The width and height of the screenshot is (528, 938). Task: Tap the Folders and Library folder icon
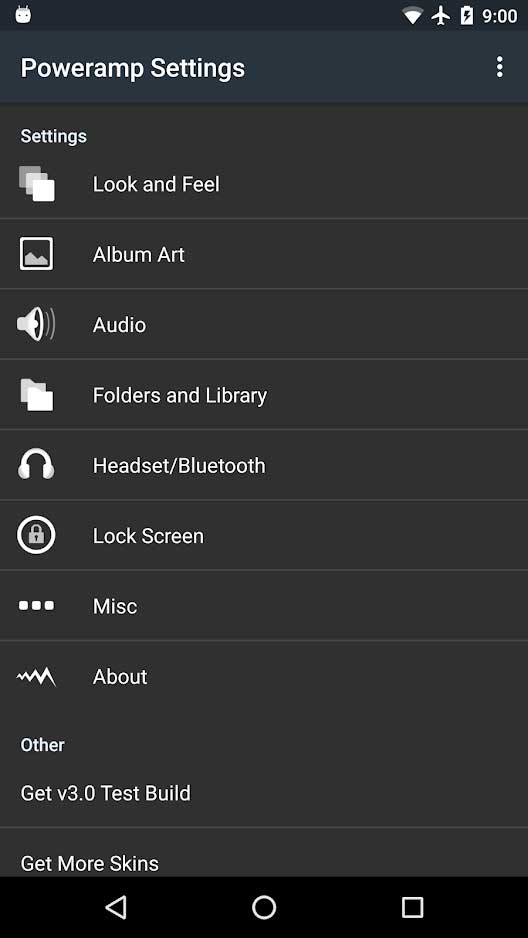click(x=36, y=395)
